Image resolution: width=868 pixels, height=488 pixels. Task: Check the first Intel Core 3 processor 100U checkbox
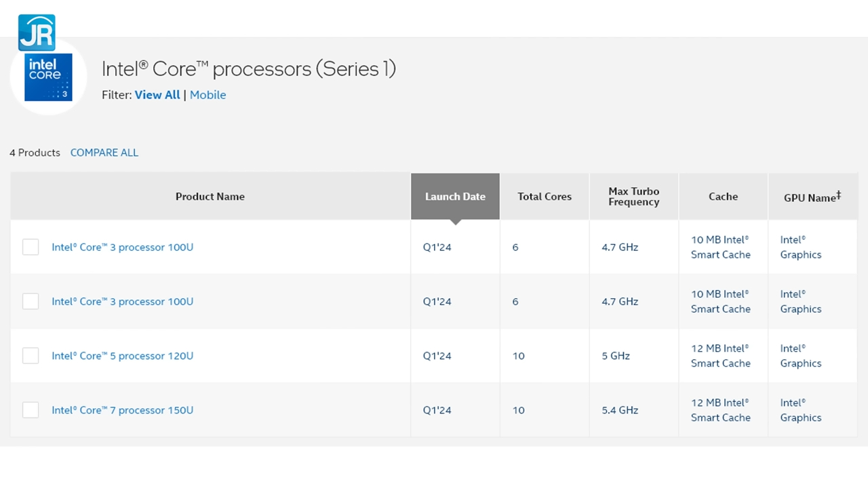pos(30,247)
